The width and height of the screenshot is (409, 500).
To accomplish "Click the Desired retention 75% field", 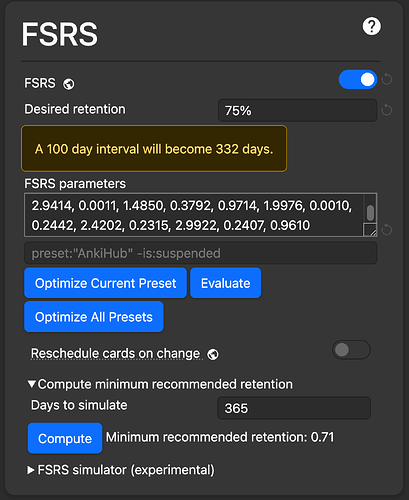I will pyautogui.click(x=297, y=110).
